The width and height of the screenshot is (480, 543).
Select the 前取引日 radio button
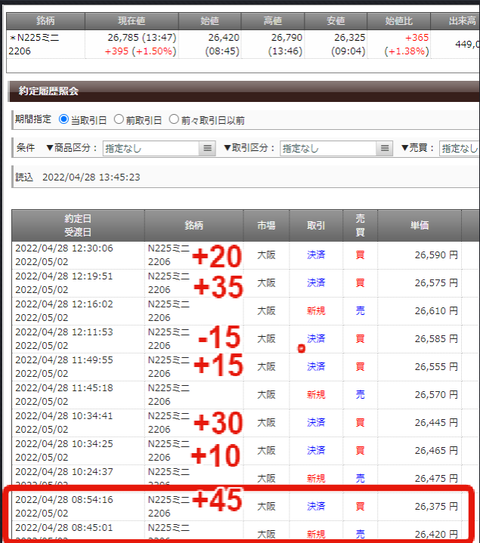[x=119, y=119]
